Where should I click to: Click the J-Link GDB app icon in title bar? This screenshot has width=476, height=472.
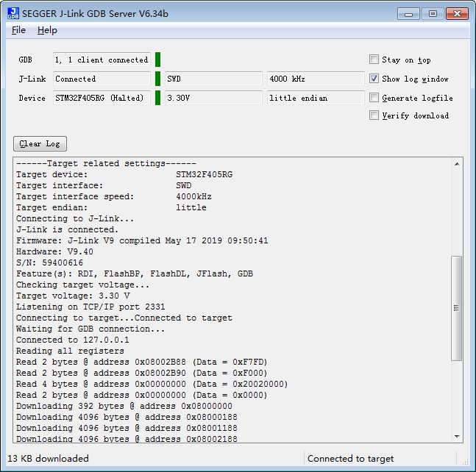[x=13, y=13]
